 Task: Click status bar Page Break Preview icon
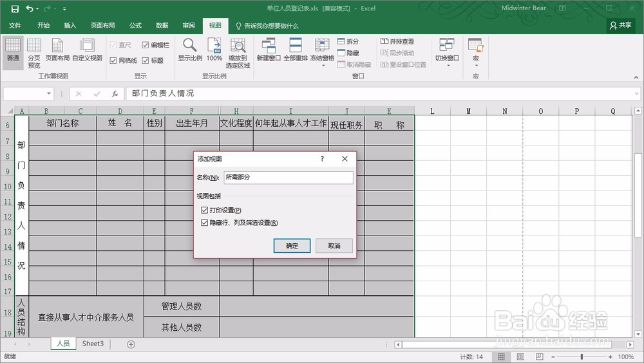(539, 357)
